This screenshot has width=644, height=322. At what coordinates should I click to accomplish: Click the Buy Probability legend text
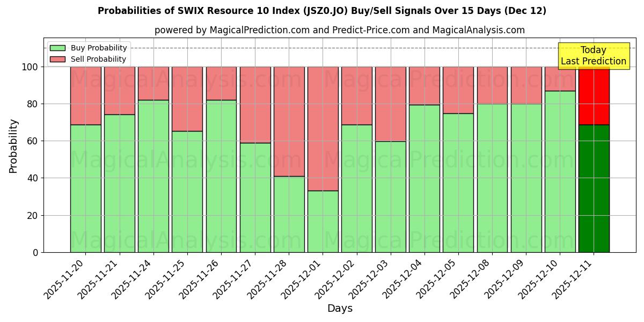99,48
